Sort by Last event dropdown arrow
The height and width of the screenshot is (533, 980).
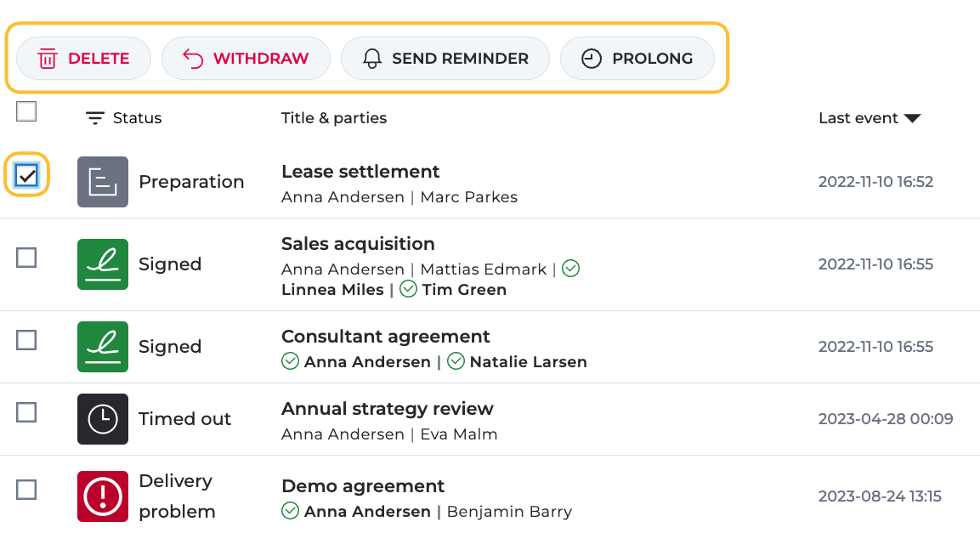(x=913, y=118)
